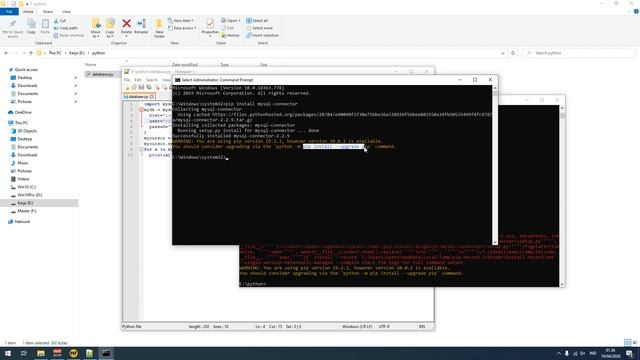Click Copy path in the ribbon
Viewport: 640px width, 360px height.
click(x=65, y=28)
